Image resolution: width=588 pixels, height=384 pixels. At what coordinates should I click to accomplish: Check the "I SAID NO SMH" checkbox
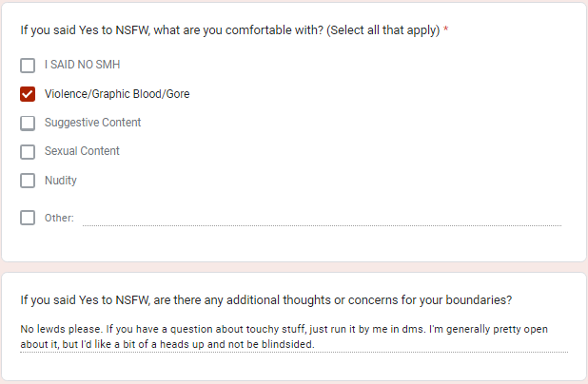point(28,66)
